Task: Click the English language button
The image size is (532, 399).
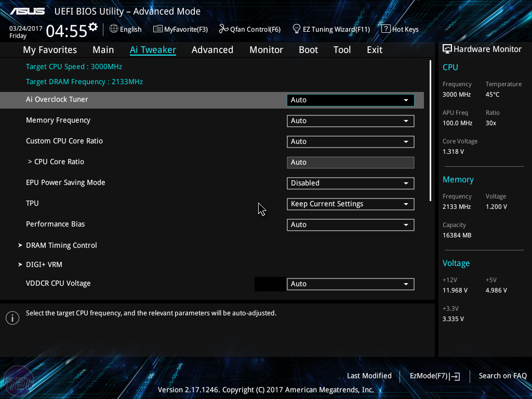Action: 126,29
